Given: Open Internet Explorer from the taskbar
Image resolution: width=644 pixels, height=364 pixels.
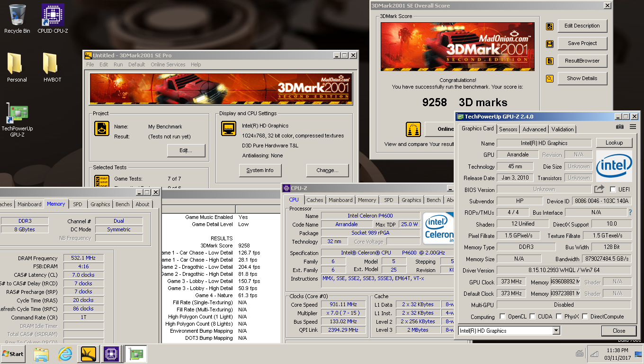Looking at the screenshot, I should [65, 354].
